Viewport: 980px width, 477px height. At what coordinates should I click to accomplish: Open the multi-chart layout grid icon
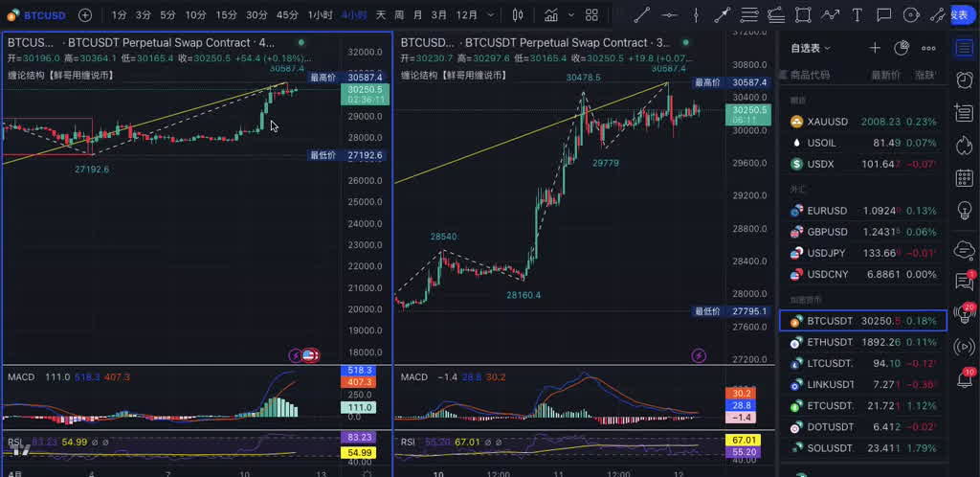(x=591, y=15)
